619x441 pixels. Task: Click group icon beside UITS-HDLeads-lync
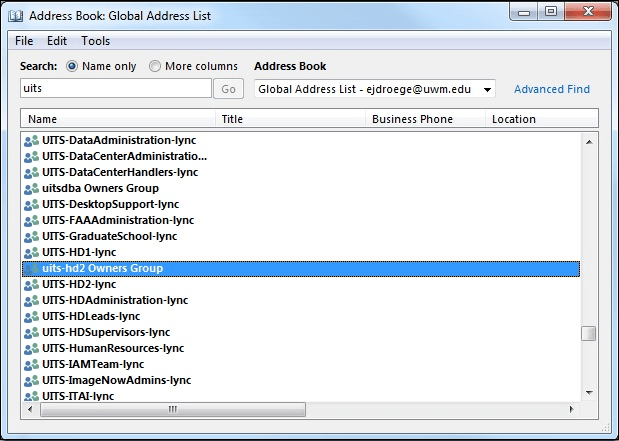coord(31,317)
